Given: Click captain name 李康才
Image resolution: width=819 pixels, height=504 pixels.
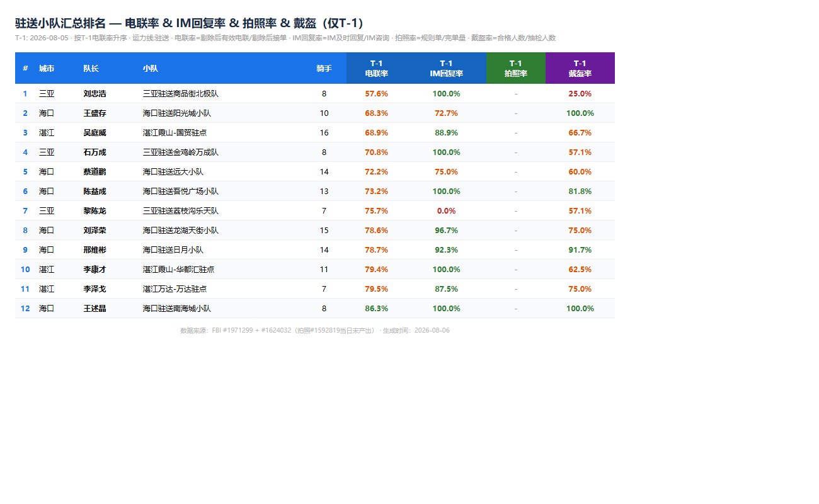Looking at the screenshot, I should (94, 270).
